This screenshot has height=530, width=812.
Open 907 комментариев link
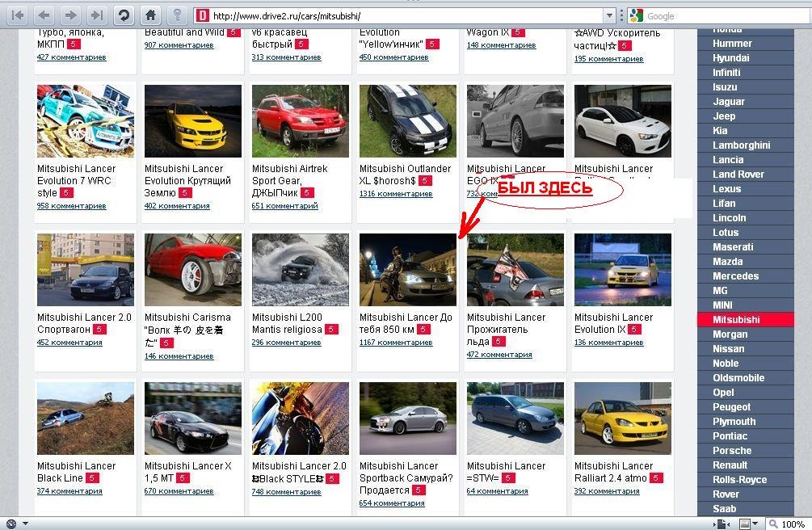point(179,45)
